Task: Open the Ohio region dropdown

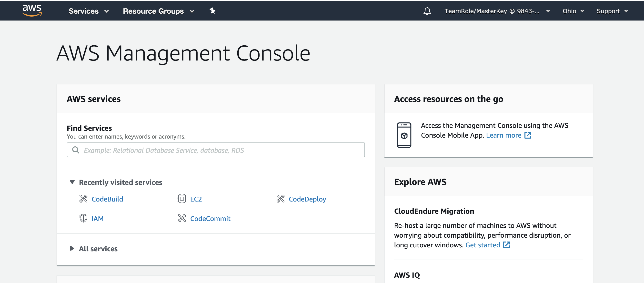Action: coord(573,11)
